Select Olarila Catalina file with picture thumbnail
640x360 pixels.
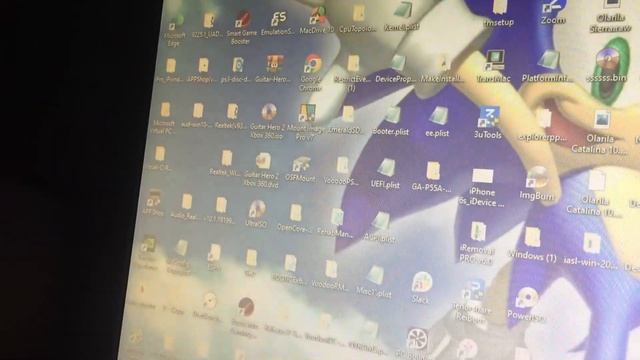[600, 132]
